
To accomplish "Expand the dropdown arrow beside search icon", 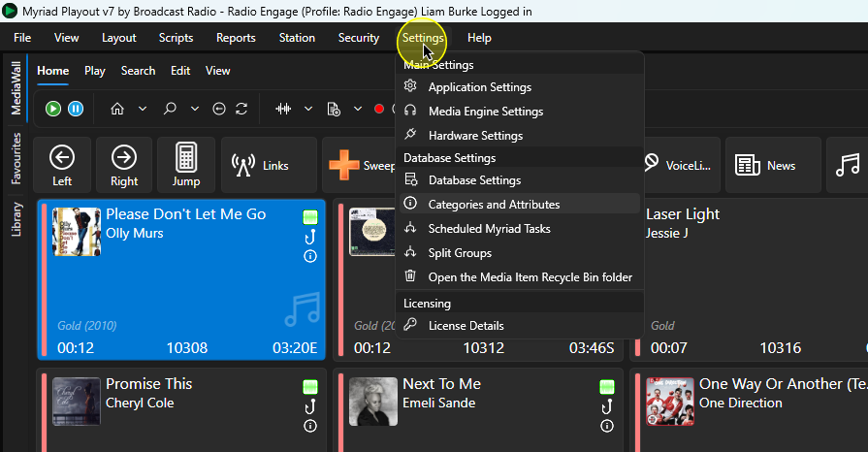I will 195,109.
